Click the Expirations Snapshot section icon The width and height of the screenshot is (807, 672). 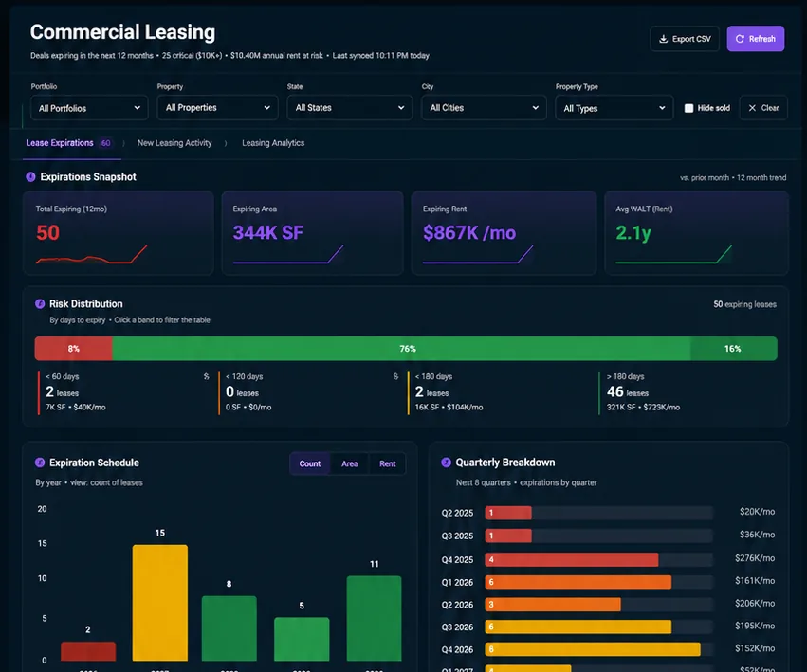coord(31,177)
